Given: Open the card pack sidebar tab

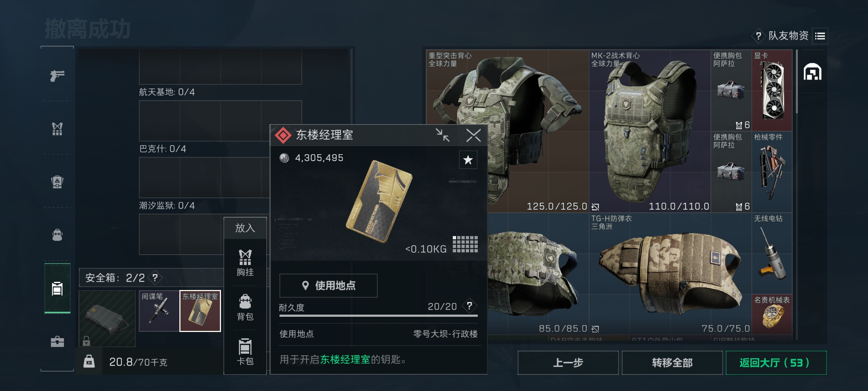Looking at the screenshot, I should click(57, 289).
